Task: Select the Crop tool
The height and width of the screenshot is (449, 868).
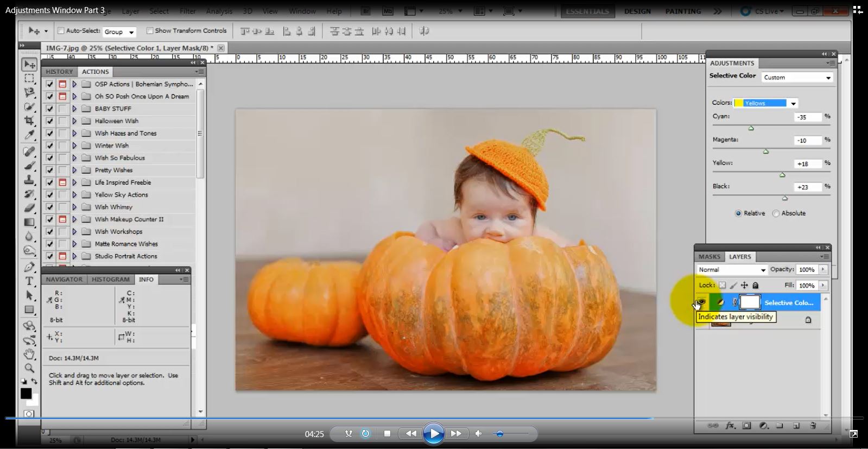Action: [x=29, y=121]
